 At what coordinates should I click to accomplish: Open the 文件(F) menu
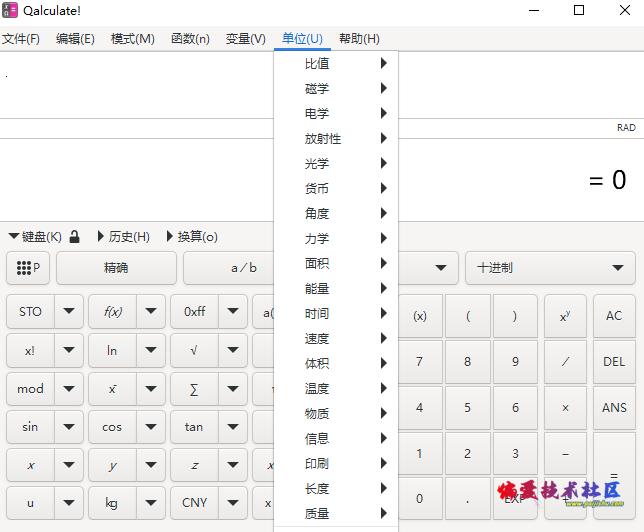[21, 39]
